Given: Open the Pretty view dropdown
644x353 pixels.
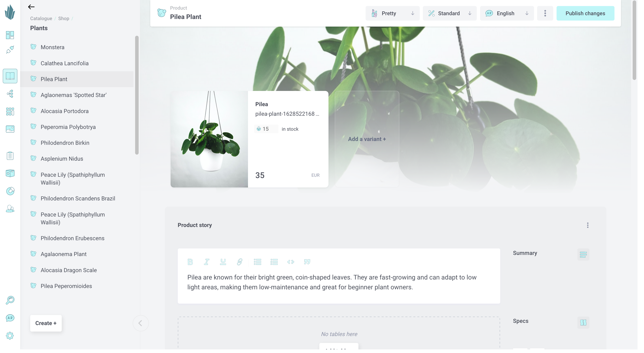Looking at the screenshot, I should point(392,13).
